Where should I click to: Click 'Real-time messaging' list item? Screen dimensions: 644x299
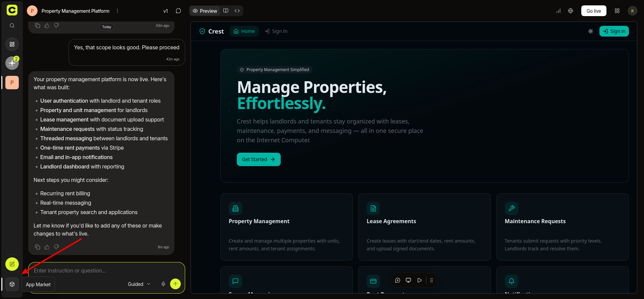coord(66,203)
